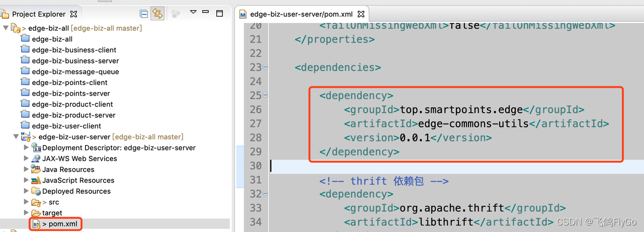Click the pom.xml file icon in the tree

(36, 223)
